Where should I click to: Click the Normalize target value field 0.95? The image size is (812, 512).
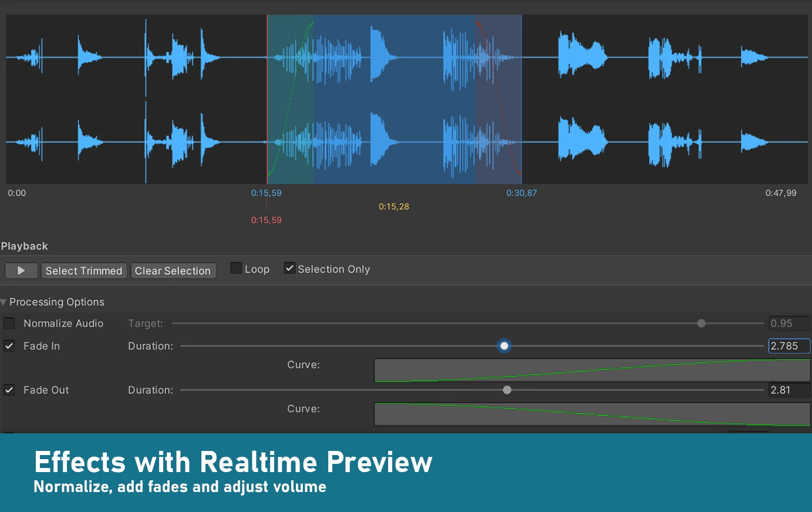[x=789, y=324]
